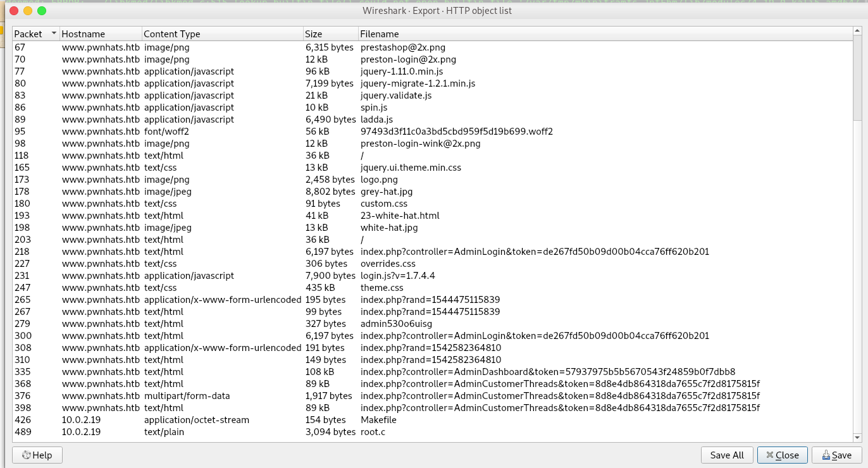The height and width of the screenshot is (468, 868).
Task: Select the theme.css 435 kB entry
Action: coord(253,287)
